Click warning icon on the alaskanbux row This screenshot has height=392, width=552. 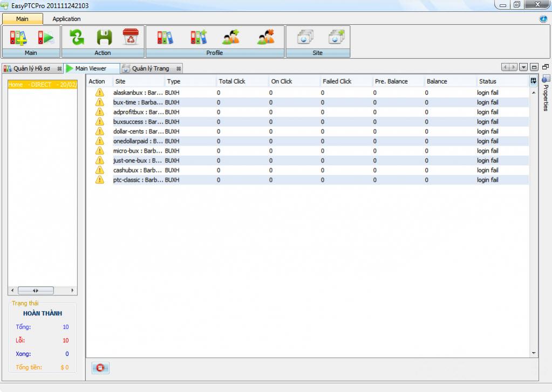(x=99, y=93)
